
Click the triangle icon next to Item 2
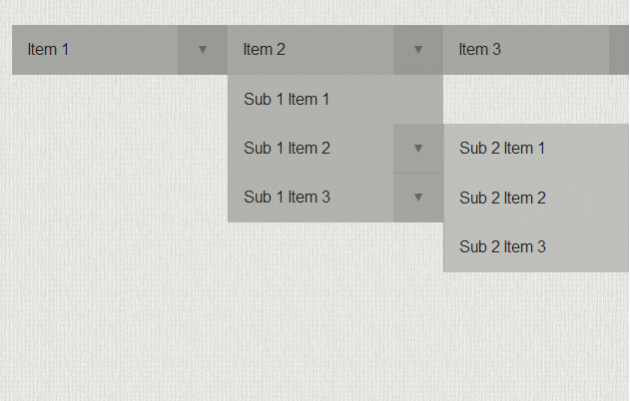point(418,49)
